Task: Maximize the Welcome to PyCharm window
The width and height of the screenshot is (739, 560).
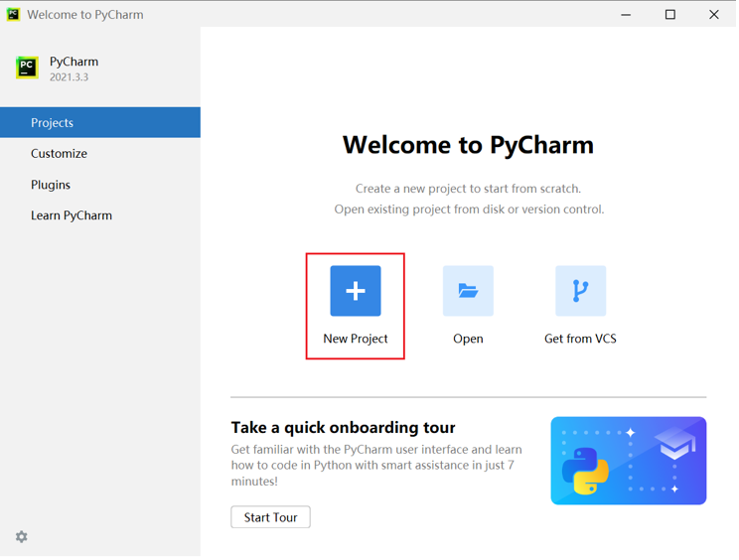Action: pyautogui.click(x=669, y=15)
